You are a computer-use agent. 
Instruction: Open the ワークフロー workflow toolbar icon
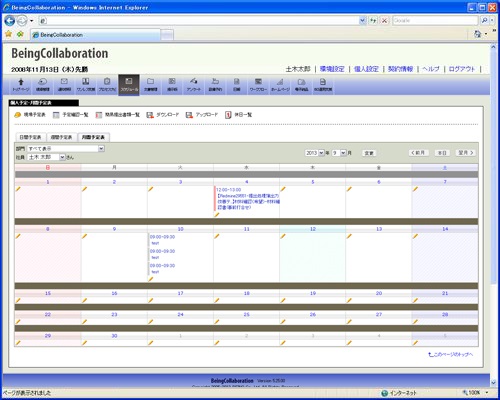point(258,85)
